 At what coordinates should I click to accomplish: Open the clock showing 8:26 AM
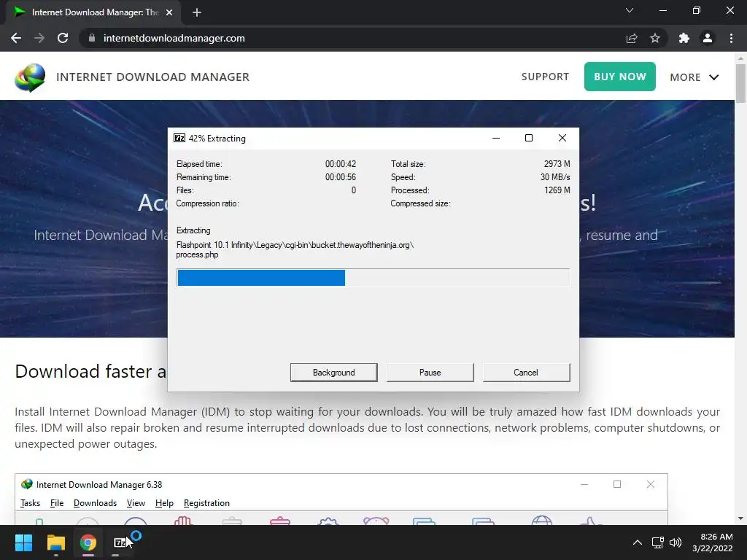(x=713, y=542)
